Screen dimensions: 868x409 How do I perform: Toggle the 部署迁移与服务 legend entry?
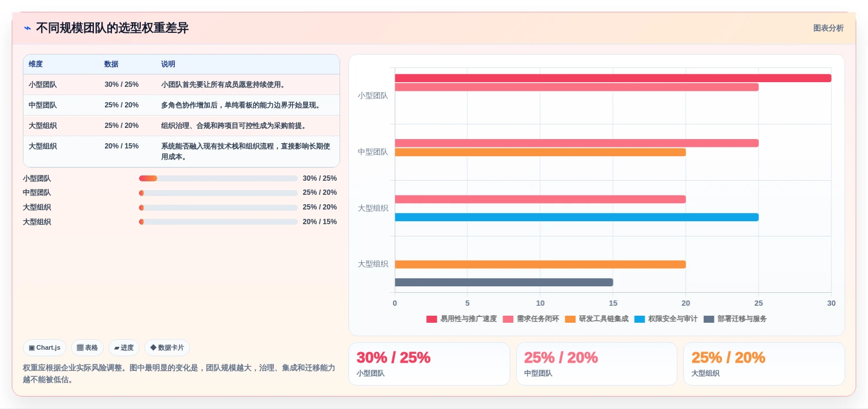(x=735, y=319)
